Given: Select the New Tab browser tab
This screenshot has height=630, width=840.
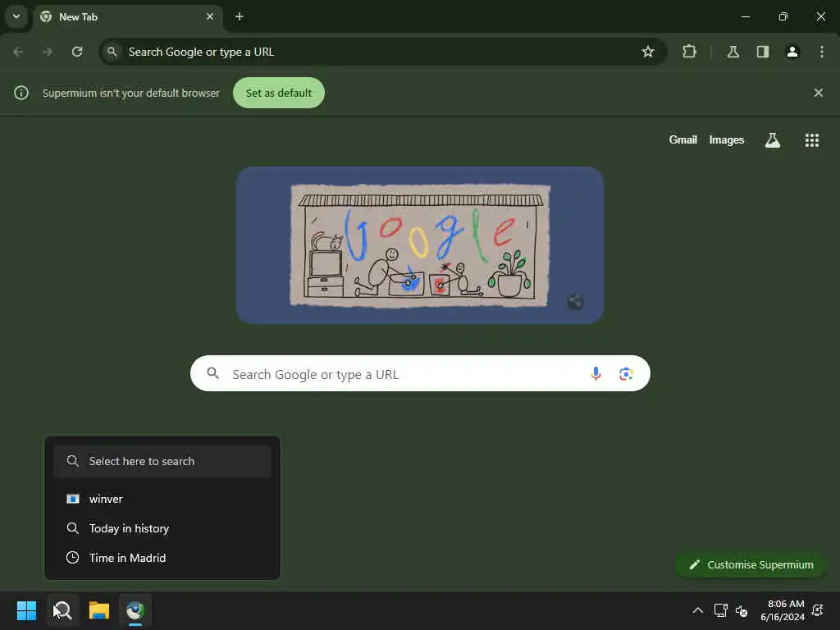Looking at the screenshot, I should (129, 17).
